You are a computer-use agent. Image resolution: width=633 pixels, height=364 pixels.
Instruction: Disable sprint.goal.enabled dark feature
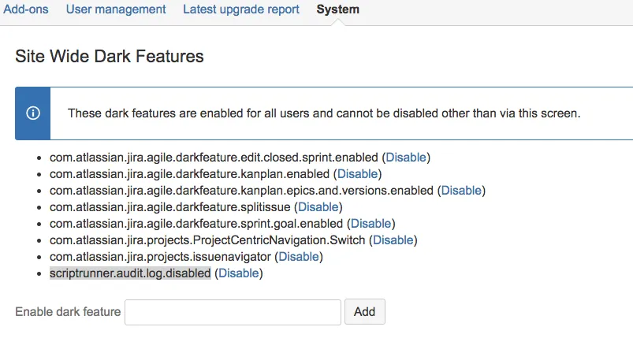370,224
